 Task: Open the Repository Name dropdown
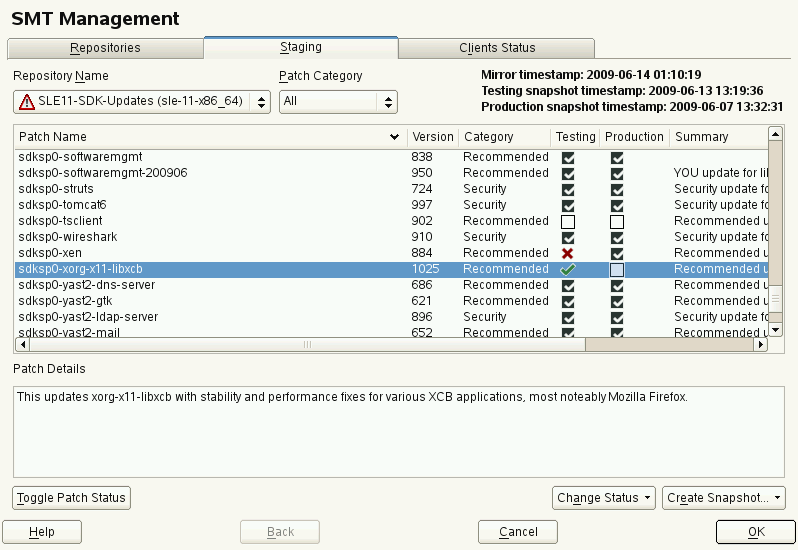[142, 101]
